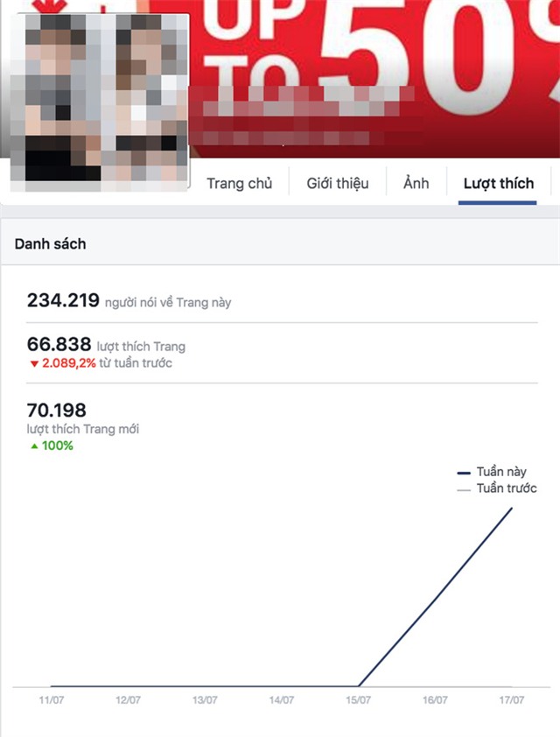Click the Tuần trước legend marker
The height and width of the screenshot is (737, 560).
tap(464, 490)
